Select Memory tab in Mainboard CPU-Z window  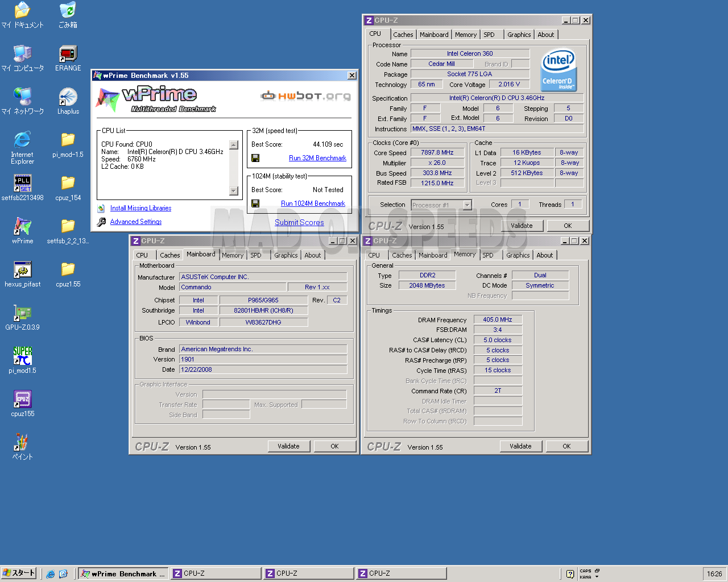[233, 255]
